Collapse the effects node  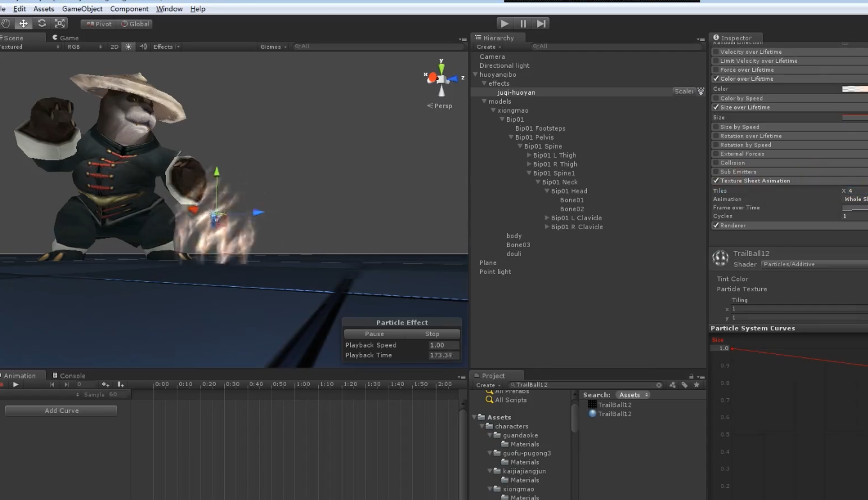click(484, 84)
